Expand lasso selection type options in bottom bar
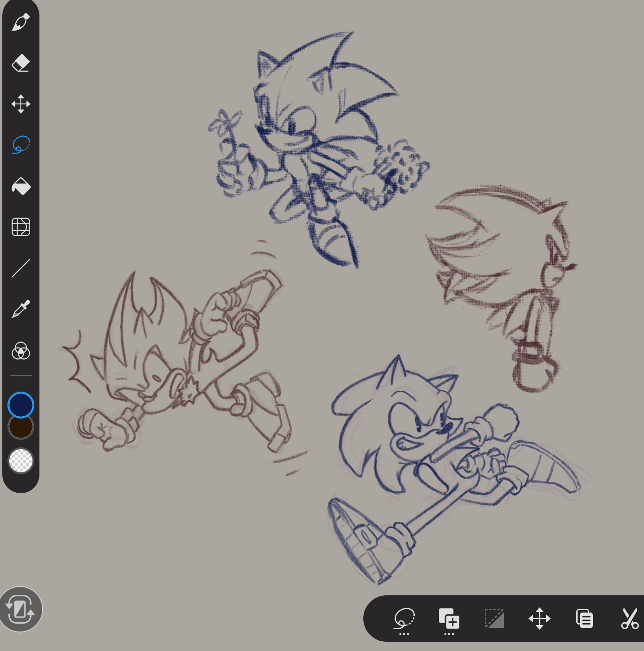The width and height of the screenshot is (644, 651). coord(404,619)
